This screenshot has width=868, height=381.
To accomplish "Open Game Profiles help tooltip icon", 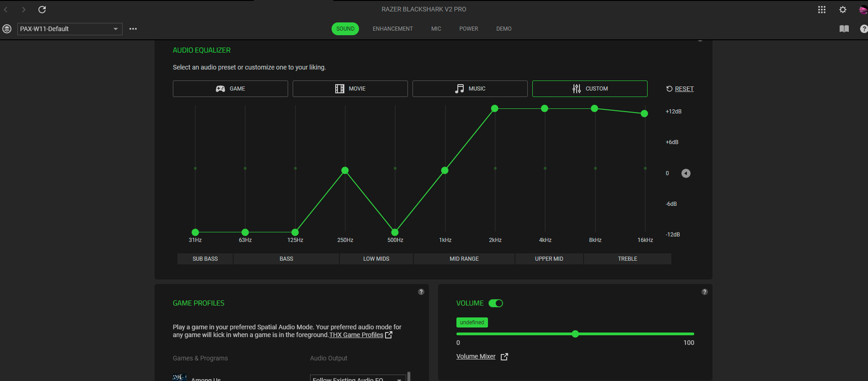I will (421, 292).
